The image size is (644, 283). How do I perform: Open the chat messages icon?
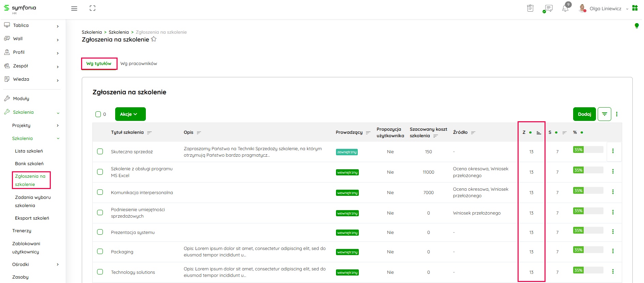pos(548,9)
